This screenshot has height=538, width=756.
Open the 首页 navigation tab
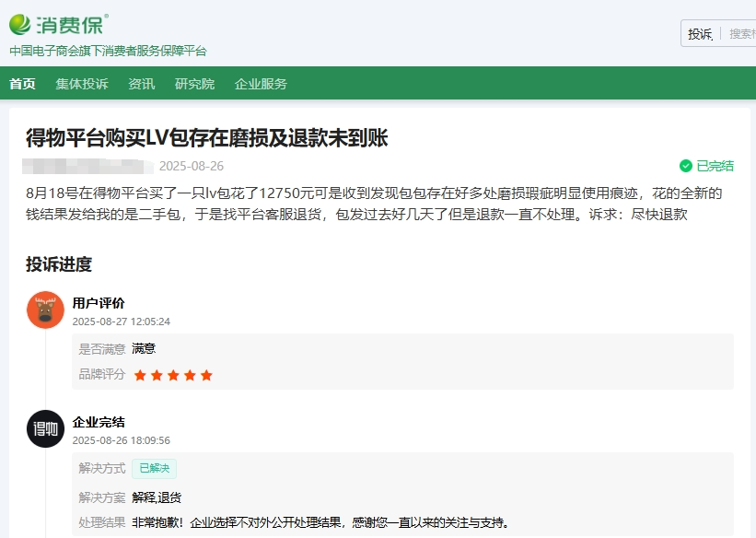[22, 84]
